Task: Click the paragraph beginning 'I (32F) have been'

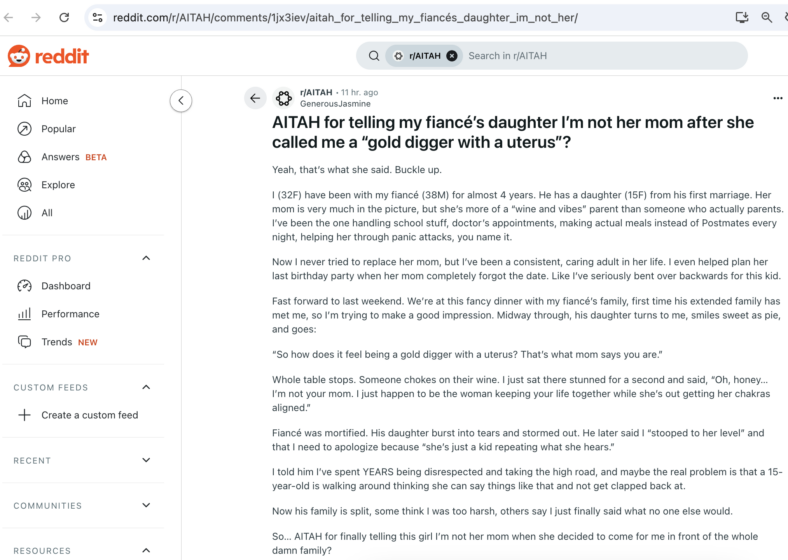Action: (528, 216)
